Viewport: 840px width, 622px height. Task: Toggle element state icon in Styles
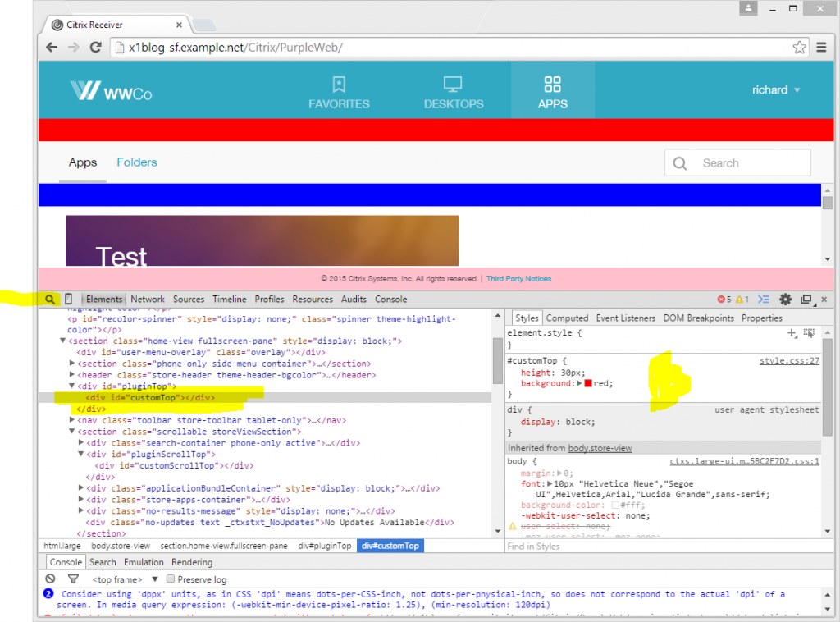coord(809,333)
